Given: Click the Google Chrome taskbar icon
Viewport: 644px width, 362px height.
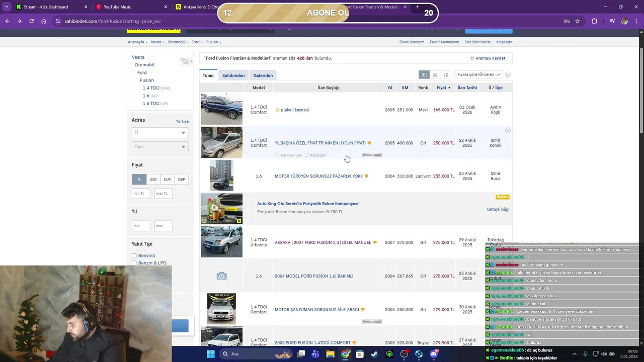Looking at the screenshot, I should pyautogui.click(x=345, y=354).
